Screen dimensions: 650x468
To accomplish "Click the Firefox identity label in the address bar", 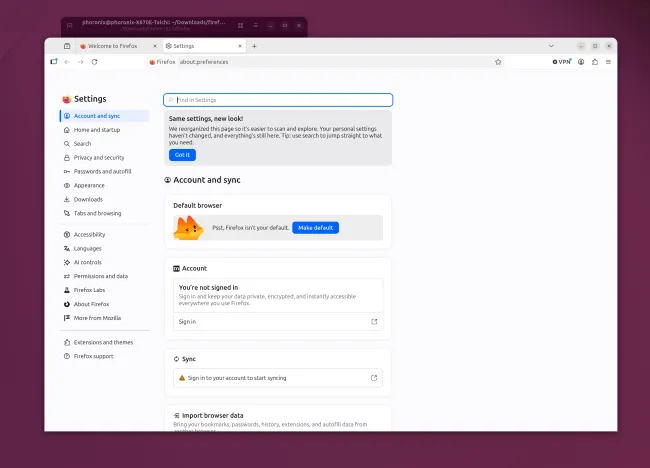I will point(162,62).
